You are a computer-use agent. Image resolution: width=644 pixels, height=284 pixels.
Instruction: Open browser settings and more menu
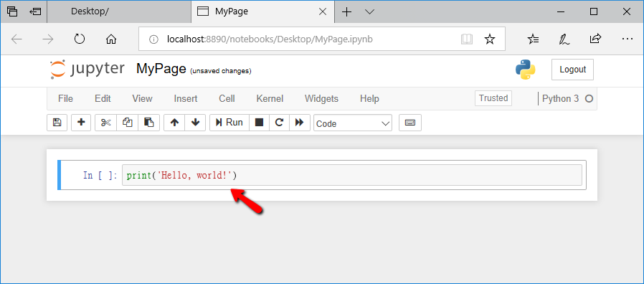coord(628,39)
